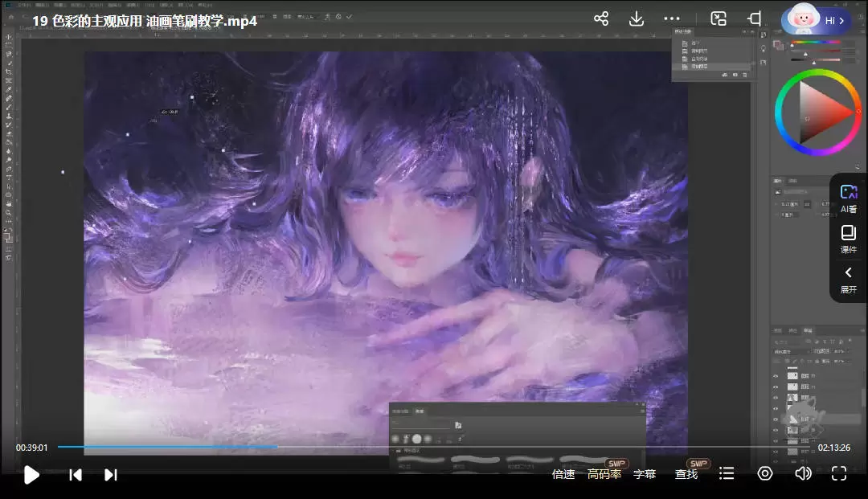The width and height of the screenshot is (868, 499).
Task: Enter fullscreen mode
Action: [x=839, y=473]
